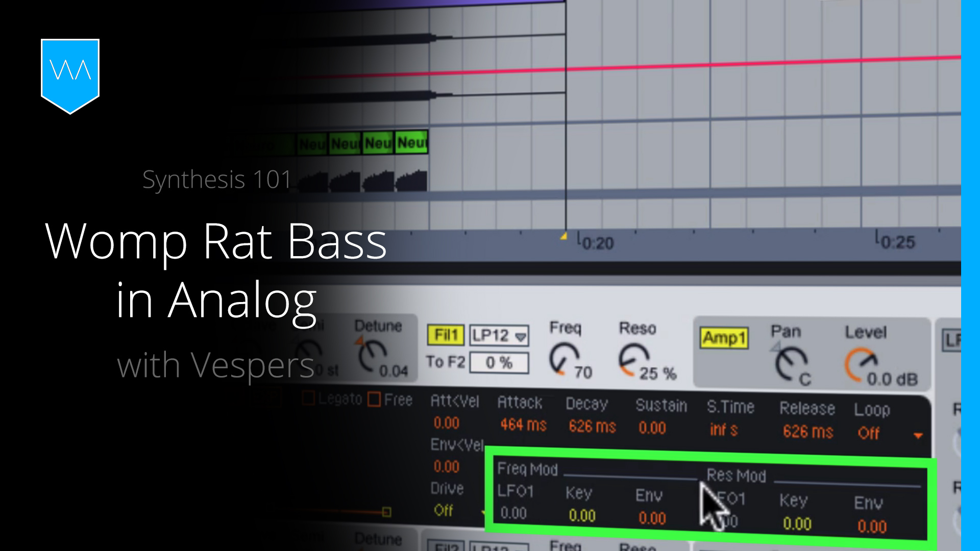Viewport: 980px width, 551px height.
Task: Toggle the Fil1 filter on/off button
Action: point(446,335)
